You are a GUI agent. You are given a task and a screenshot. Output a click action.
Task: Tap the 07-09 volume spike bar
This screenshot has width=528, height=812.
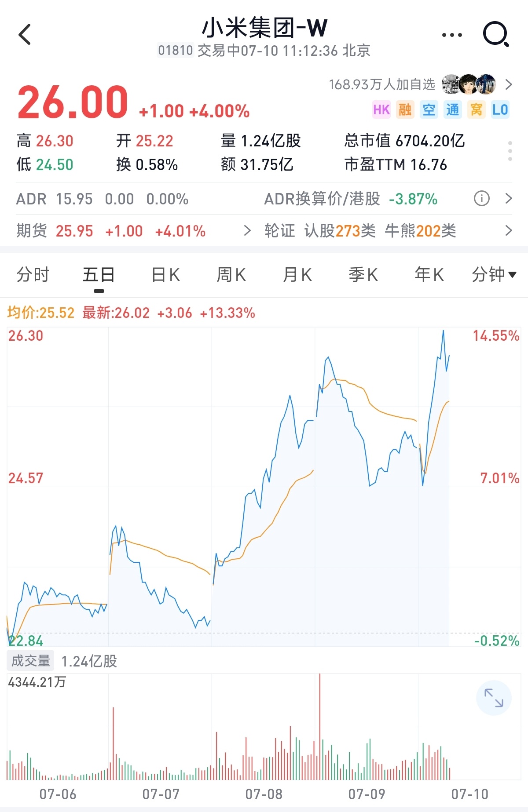coord(320,726)
